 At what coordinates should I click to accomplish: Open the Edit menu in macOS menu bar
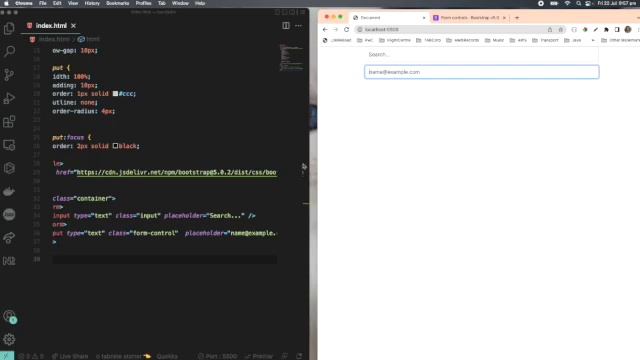pyautogui.click(x=57, y=3)
